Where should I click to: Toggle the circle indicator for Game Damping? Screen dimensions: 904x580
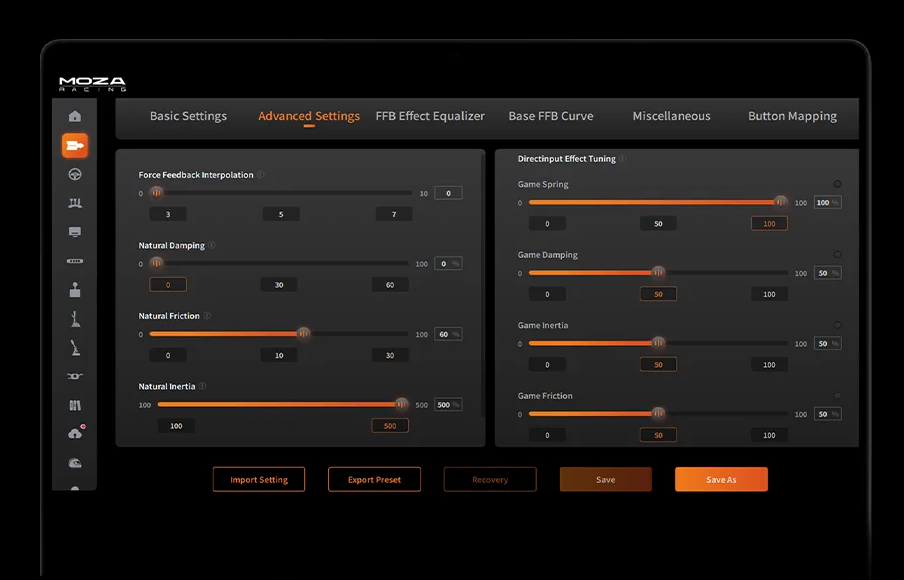click(x=837, y=255)
